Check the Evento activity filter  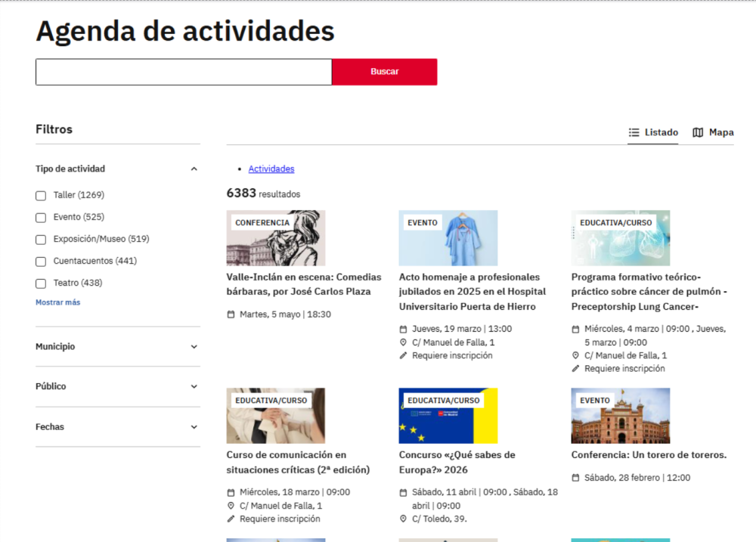[40, 217]
